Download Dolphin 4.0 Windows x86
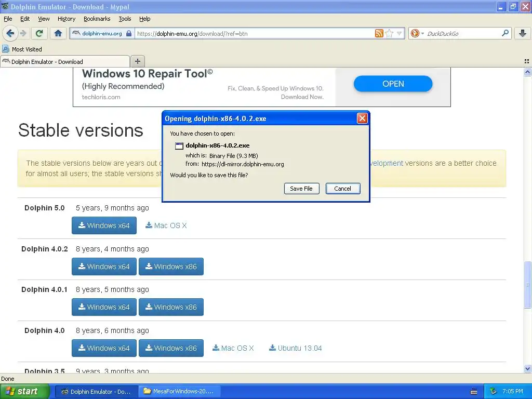 [x=171, y=348]
